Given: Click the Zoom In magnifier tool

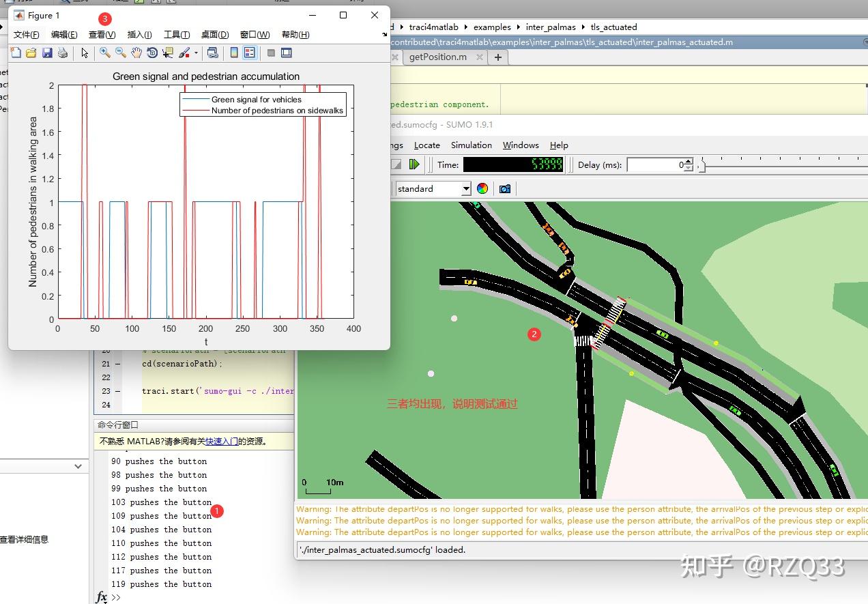Looking at the screenshot, I should [104, 53].
